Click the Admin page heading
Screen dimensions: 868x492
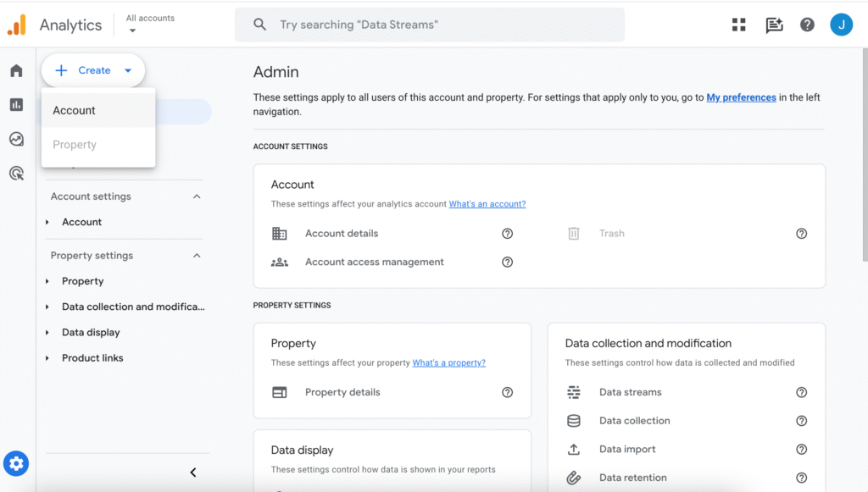coord(275,72)
